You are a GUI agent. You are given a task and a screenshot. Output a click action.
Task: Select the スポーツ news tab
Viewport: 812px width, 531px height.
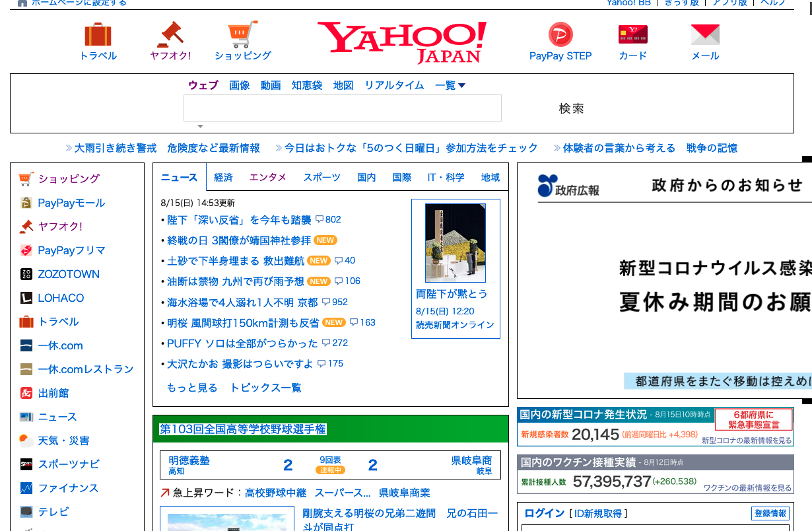point(321,177)
